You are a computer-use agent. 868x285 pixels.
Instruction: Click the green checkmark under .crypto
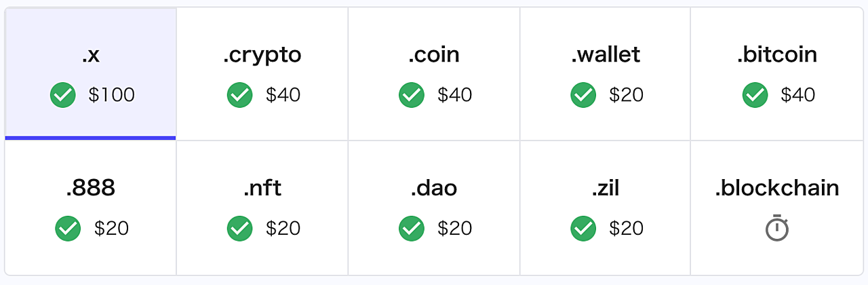(x=240, y=95)
